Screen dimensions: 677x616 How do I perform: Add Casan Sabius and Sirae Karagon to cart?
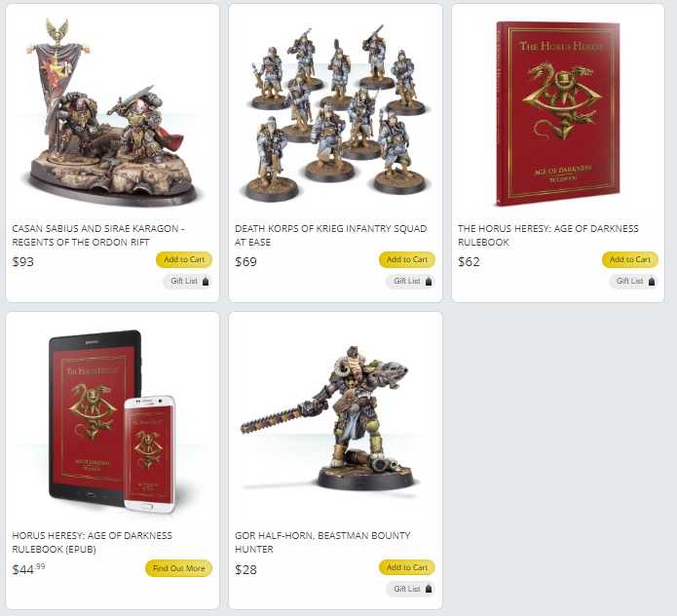point(184,259)
